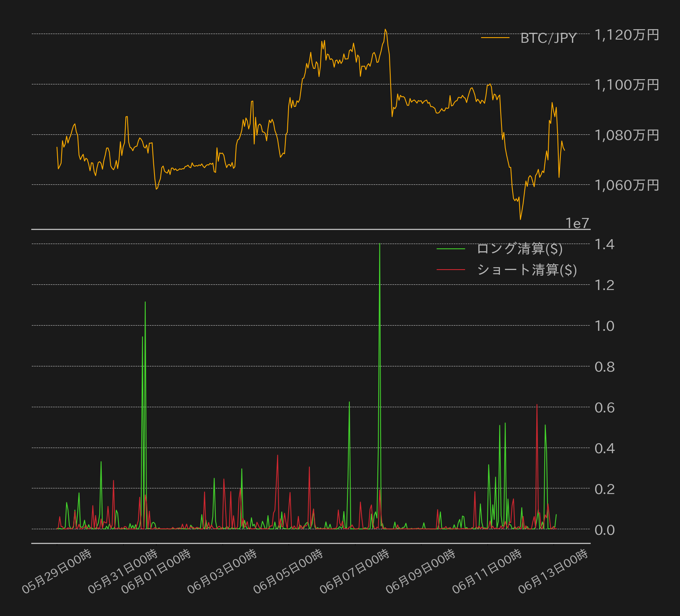
Task: Click the 0.6 liquidation axis label
Action: click(x=604, y=408)
